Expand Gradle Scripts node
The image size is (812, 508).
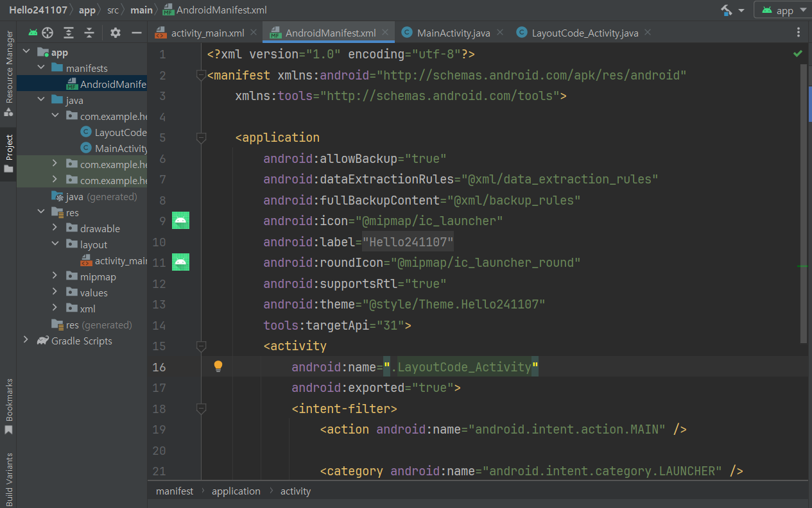tap(26, 341)
